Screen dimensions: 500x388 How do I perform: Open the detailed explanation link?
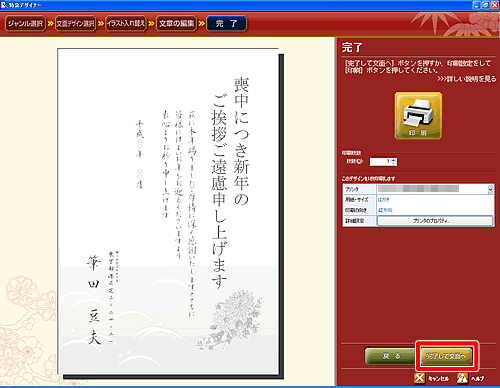(467, 79)
